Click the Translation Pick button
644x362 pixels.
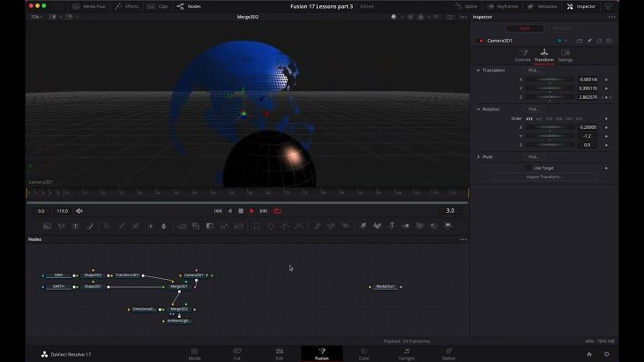tap(534, 71)
